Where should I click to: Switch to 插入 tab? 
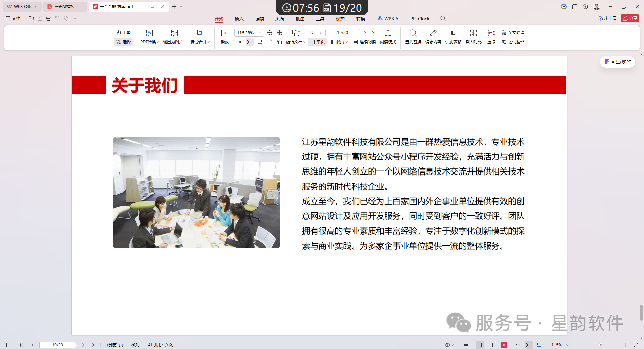(x=239, y=19)
